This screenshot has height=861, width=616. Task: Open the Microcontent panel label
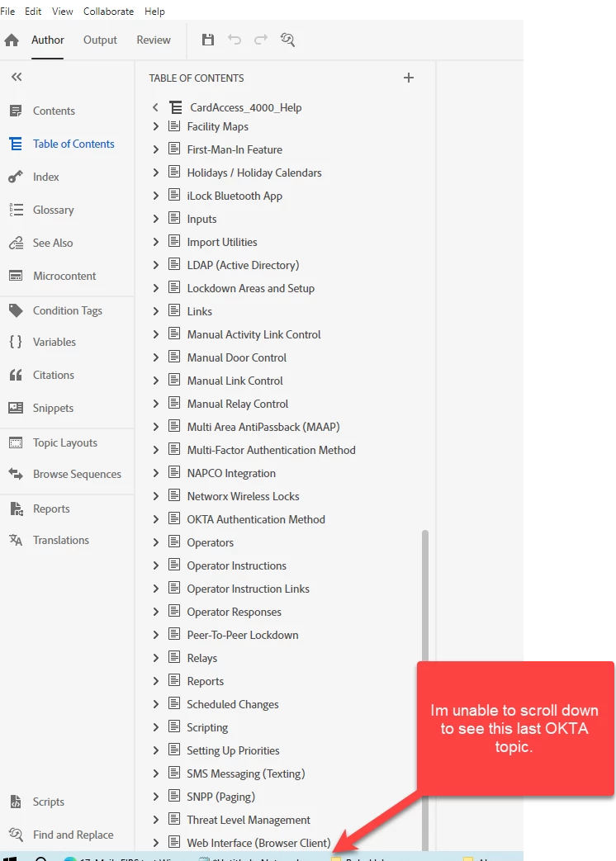pyautogui.click(x=64, y=276)
